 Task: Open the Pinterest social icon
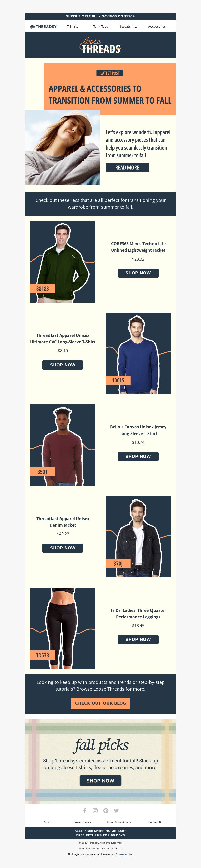(x=106, y=810)
